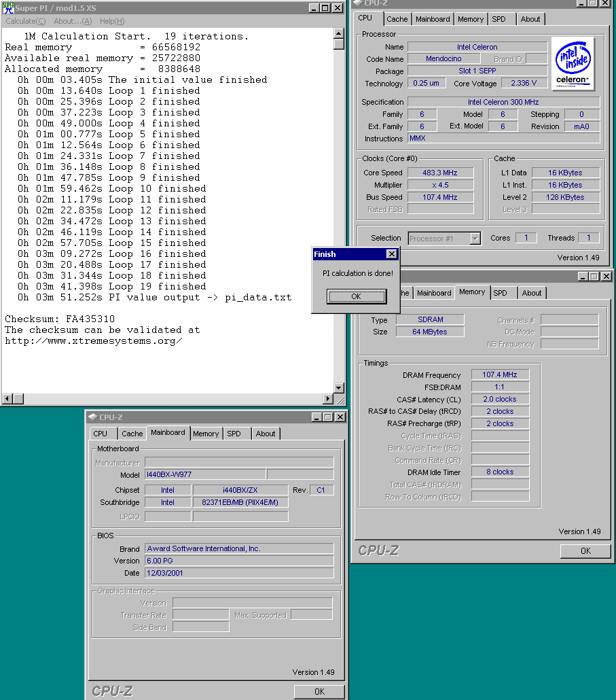Click the Core Speed 483.3 MHz value
Screen dimensions: 616x700
(440, 173)
